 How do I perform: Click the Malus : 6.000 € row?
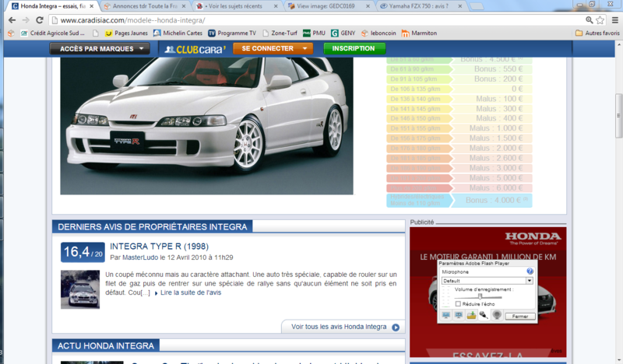tap(459, 188)
